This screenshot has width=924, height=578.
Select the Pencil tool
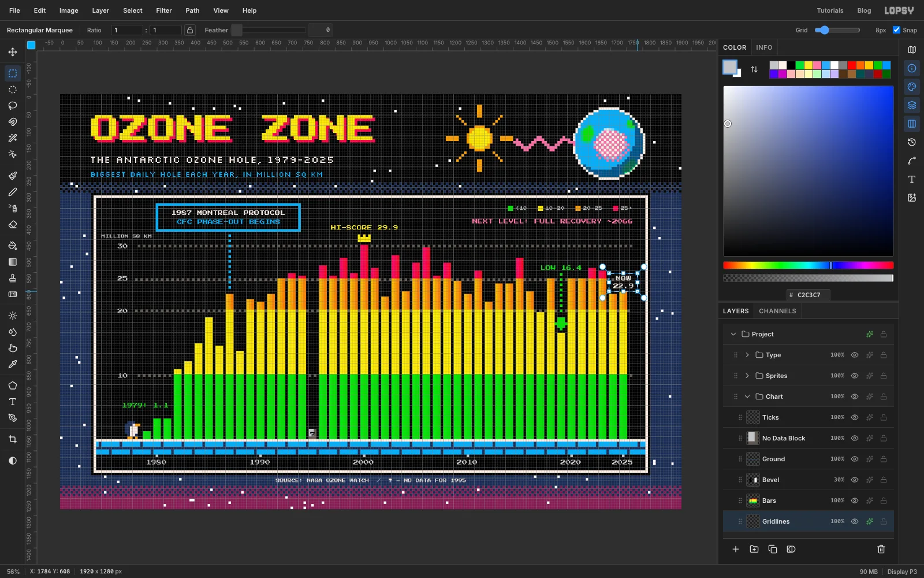pos(13,192)
